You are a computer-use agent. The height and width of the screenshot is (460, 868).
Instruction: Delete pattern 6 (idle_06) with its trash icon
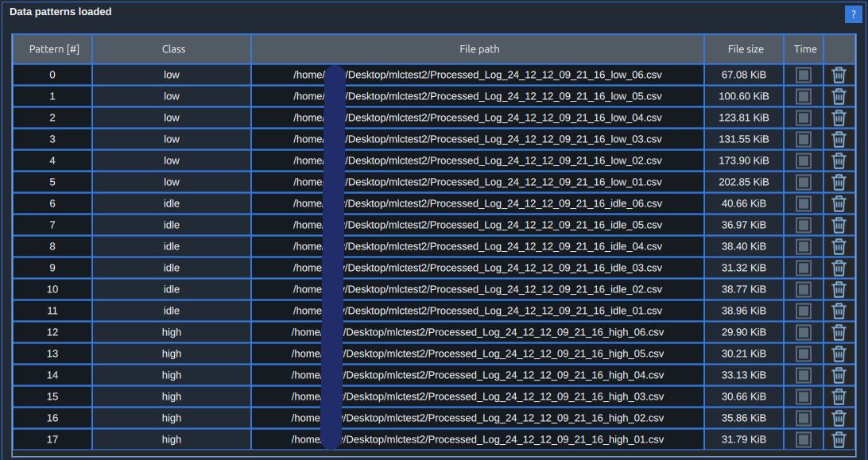[x=839, y=203]
